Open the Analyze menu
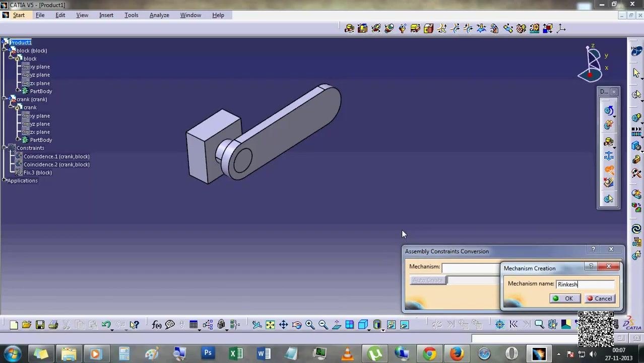Image resolution: width=644 pixels, height=363 pixels. point(159,15)
